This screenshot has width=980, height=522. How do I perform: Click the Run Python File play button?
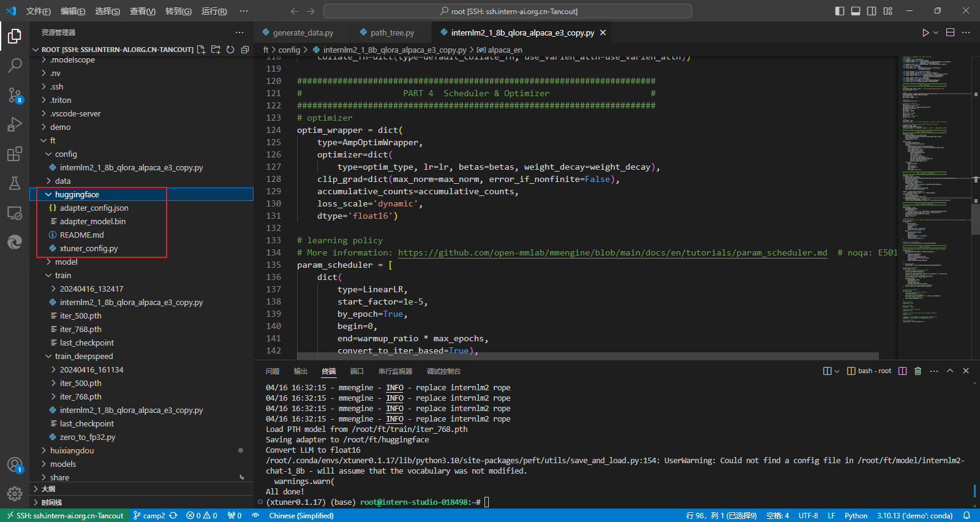click(x=925, y=32)
